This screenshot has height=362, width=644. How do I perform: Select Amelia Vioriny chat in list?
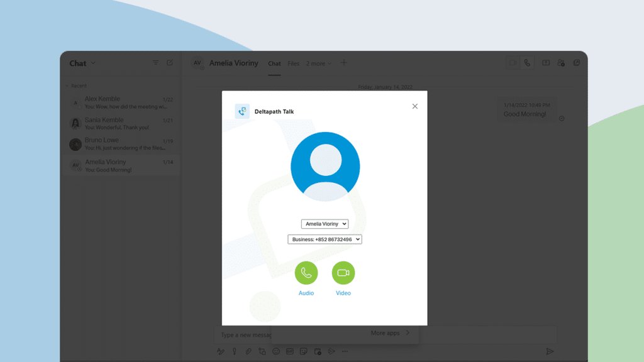121,165
